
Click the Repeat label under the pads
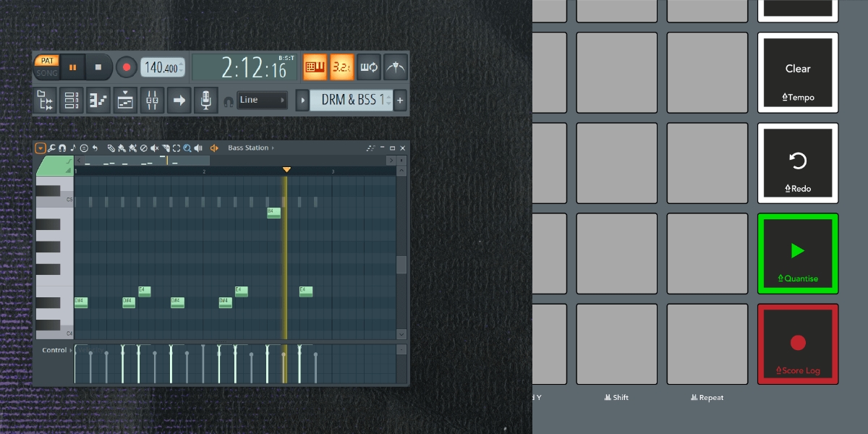(707, 397)
